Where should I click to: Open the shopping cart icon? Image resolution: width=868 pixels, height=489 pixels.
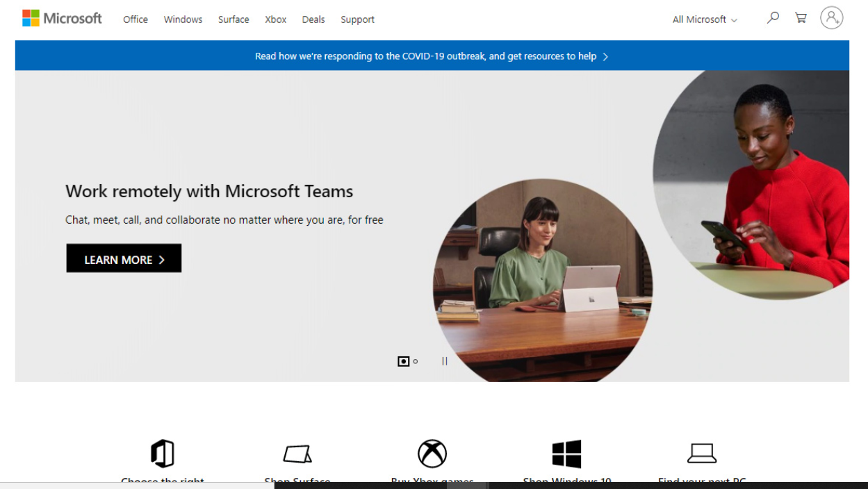pyautogui.click(x=801, y=18)
